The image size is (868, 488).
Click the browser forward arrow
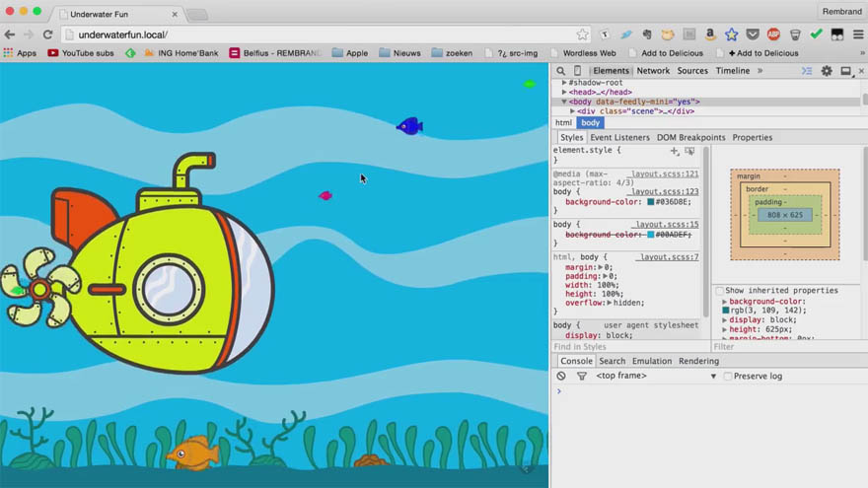29,35
